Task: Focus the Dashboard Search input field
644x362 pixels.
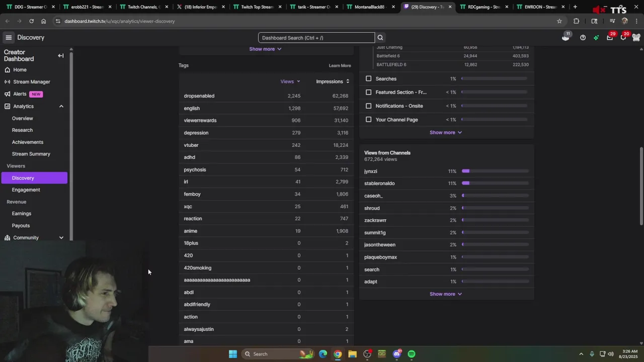Action: 316,38
